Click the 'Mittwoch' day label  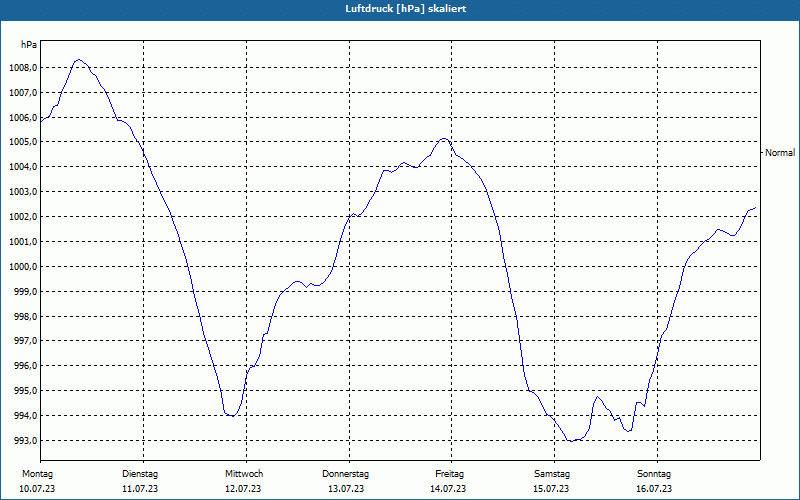[244, 474]
